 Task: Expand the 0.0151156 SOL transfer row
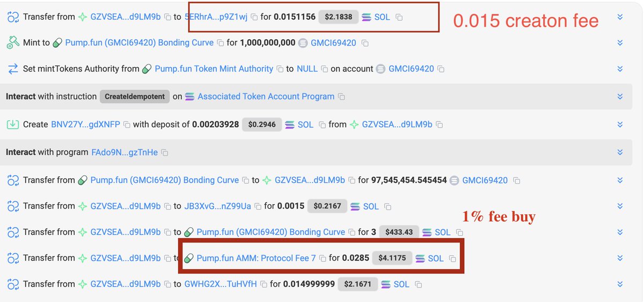[620, 17]
